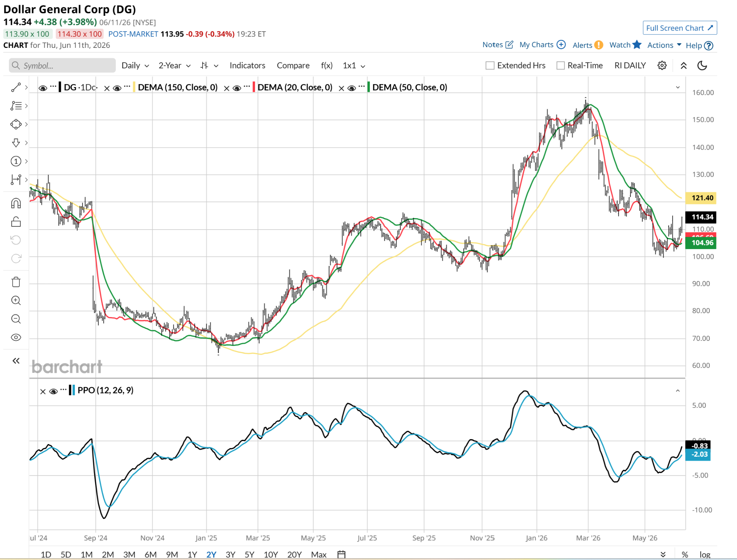The width and height of the screenshot is (737, 560).
Task: Remove the DEMA 150 indicator
Action: pos(107,88)
